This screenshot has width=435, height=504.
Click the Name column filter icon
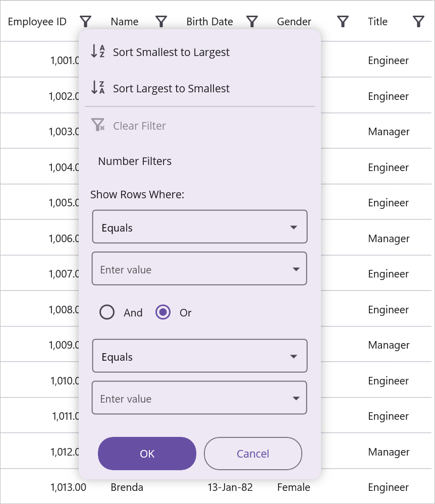pos(161,21)
